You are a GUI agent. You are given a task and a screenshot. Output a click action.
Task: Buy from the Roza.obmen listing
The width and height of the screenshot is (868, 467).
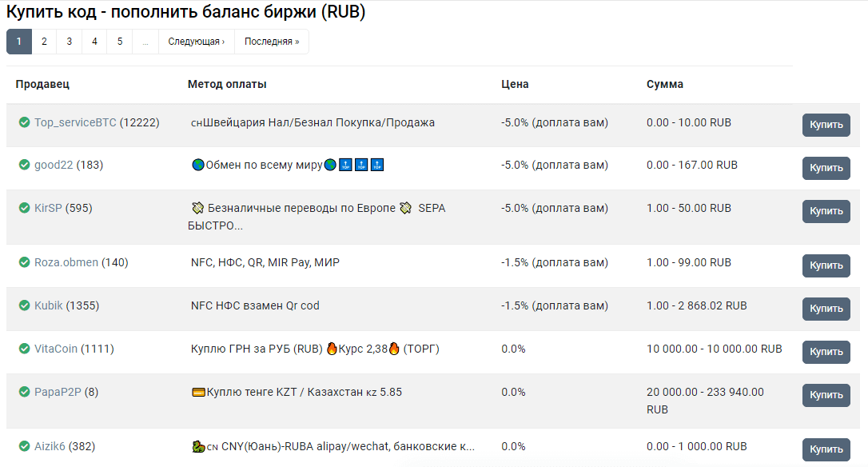point(826,265)
